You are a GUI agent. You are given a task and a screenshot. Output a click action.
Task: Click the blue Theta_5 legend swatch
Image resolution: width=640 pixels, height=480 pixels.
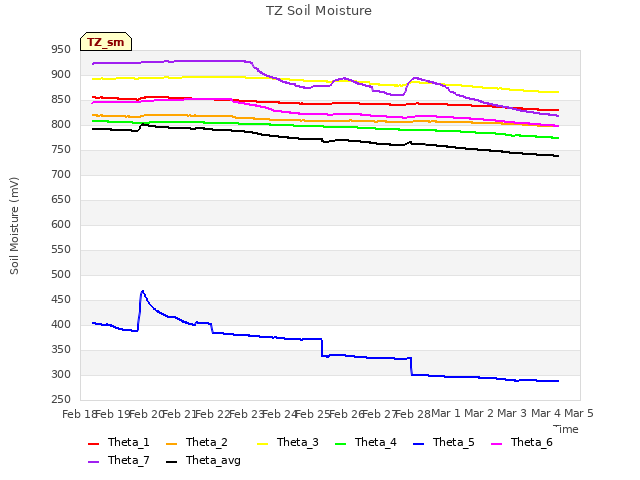418,444
